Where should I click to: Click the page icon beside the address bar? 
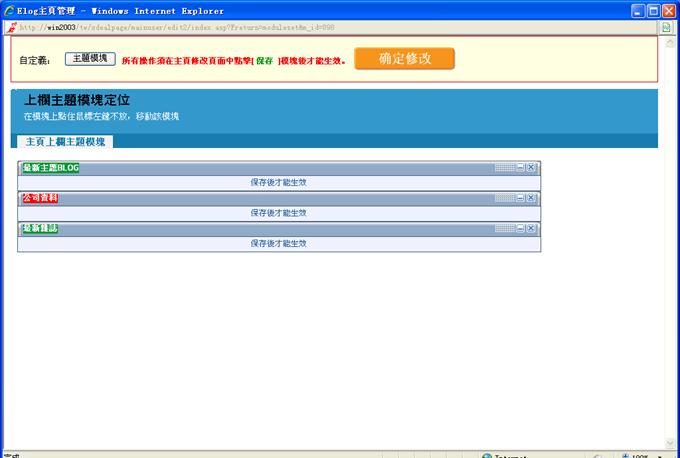click(x=666, y=27)
